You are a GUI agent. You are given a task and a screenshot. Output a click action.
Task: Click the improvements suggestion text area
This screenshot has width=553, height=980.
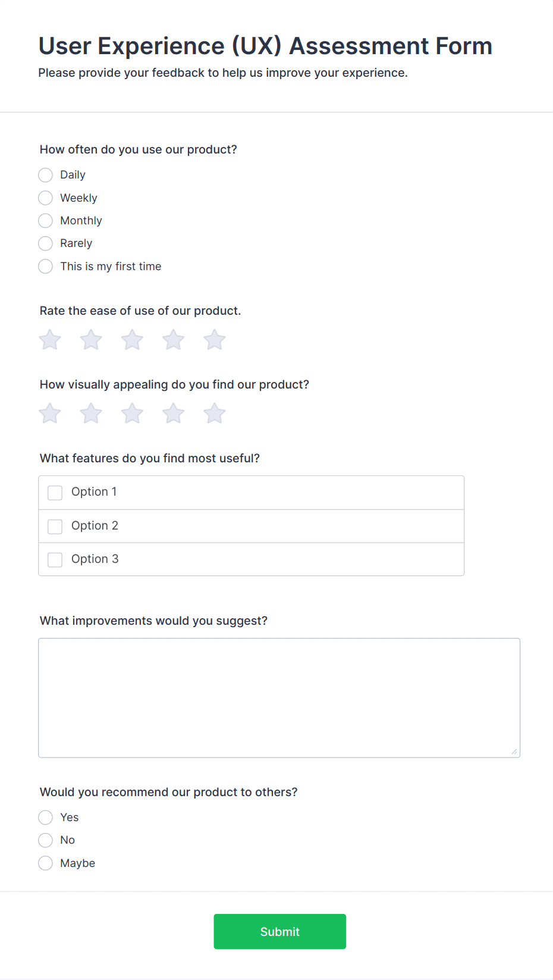click(279, 697)
